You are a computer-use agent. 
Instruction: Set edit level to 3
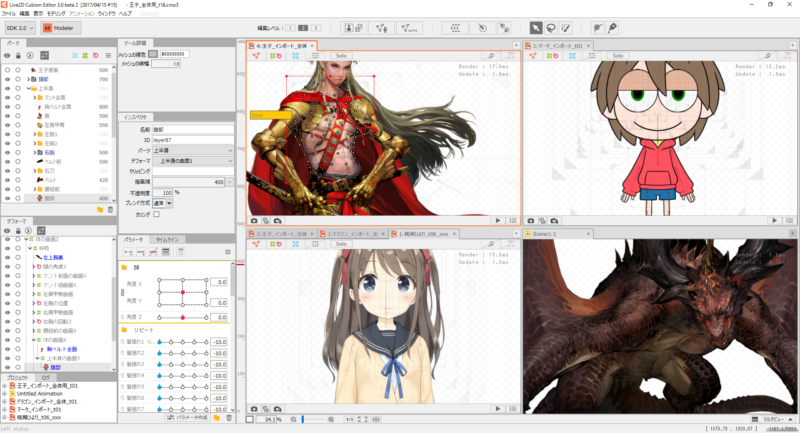pyautogui.click(x=315, y=28)
